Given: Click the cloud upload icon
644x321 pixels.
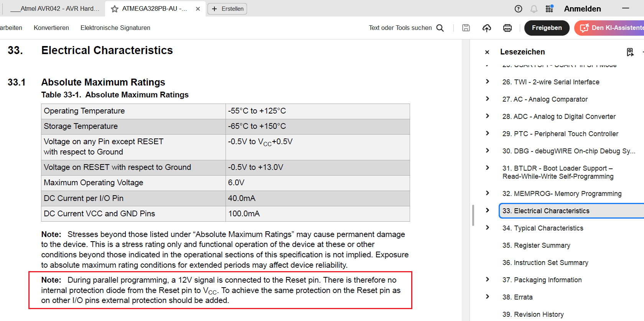Looking at the screenshot, I should pos(487,28).
